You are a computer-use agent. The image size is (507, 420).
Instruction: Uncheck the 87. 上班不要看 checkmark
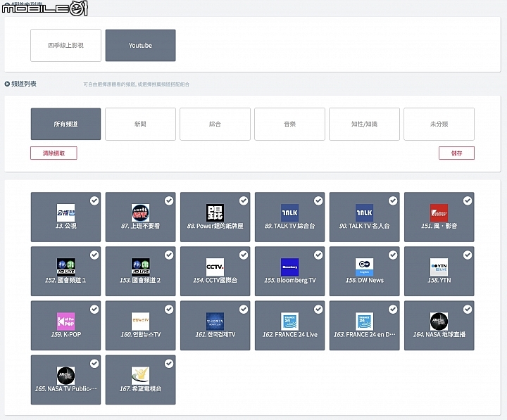point(169,201)
